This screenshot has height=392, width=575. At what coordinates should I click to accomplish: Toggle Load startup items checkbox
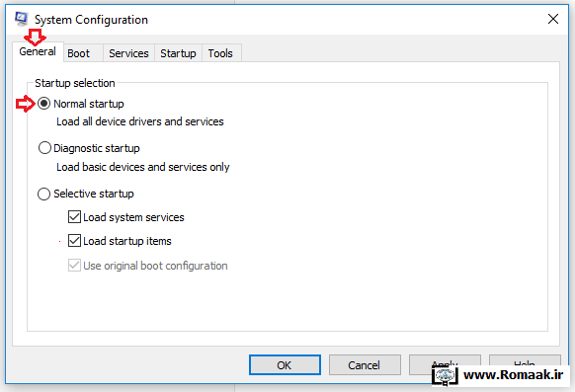coord(74,241)
